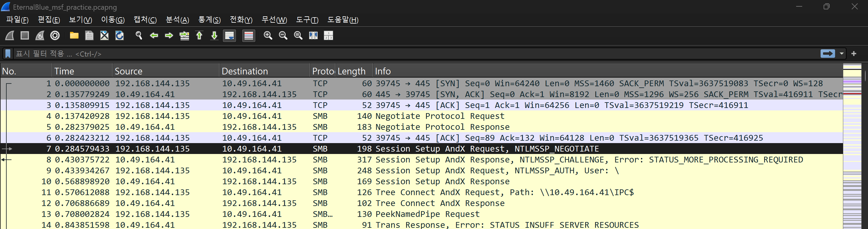Open the 통계(S) menu
868x229 pixels.
[209, 20]
